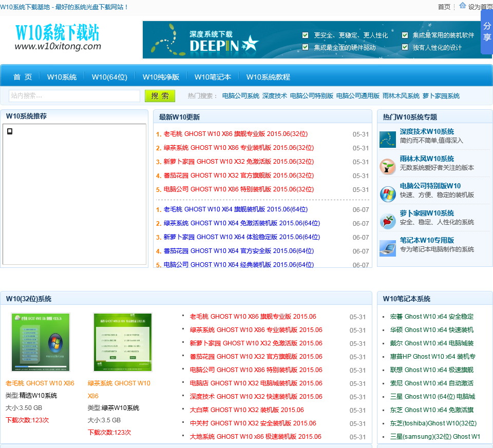
Task: Switch to the W10纯净版 navigation tab
Action: (x=161, y=77)
